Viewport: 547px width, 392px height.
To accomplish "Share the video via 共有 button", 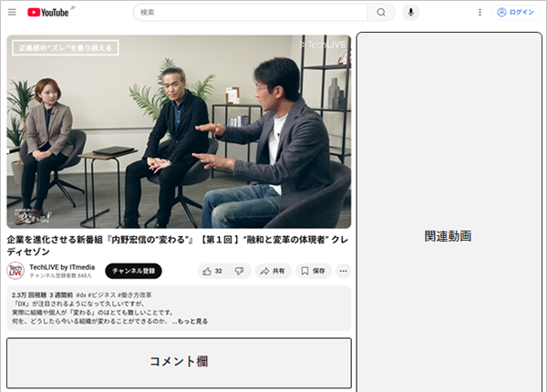I will click(273, 271).
